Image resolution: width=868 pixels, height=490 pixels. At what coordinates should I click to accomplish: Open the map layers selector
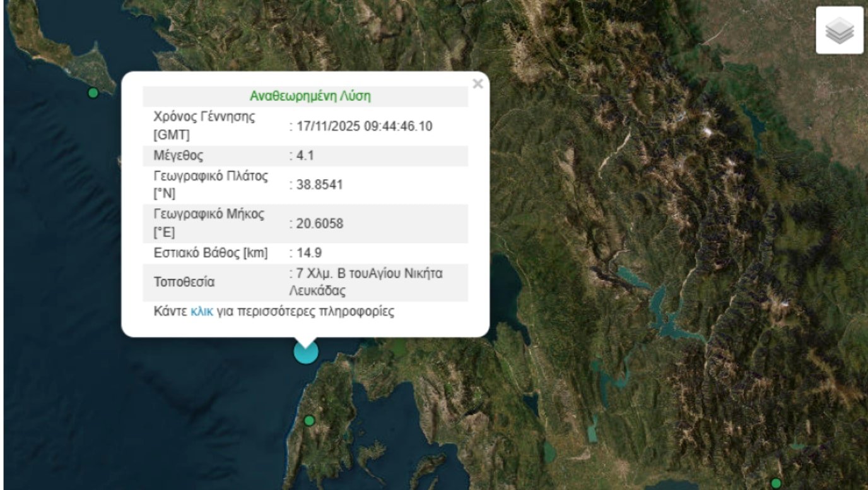point(839,30)
